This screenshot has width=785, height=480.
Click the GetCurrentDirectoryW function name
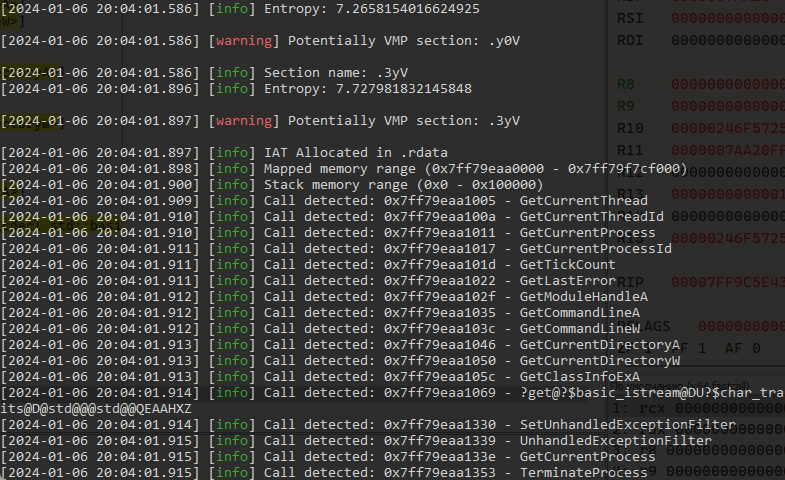600,361
